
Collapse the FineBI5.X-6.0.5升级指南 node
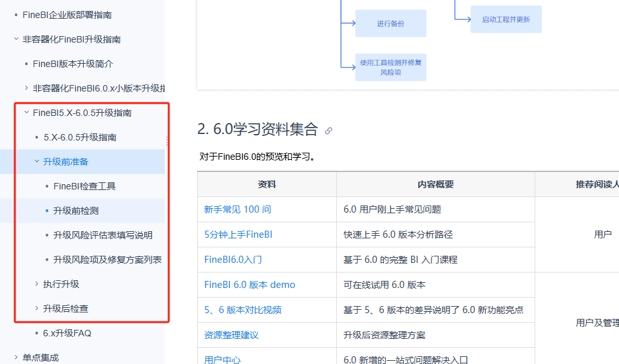(x=26, y=112)
